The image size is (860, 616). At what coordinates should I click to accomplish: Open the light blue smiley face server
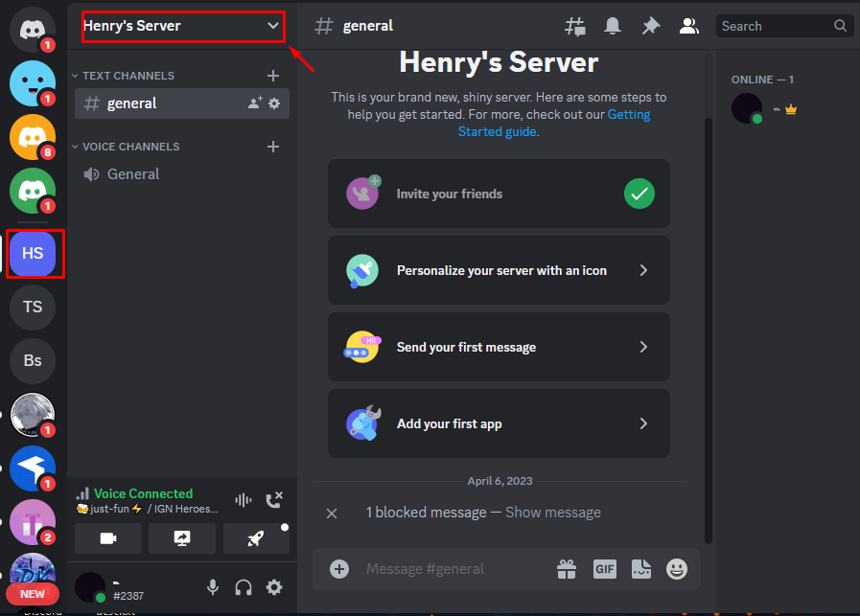(33, 83)
